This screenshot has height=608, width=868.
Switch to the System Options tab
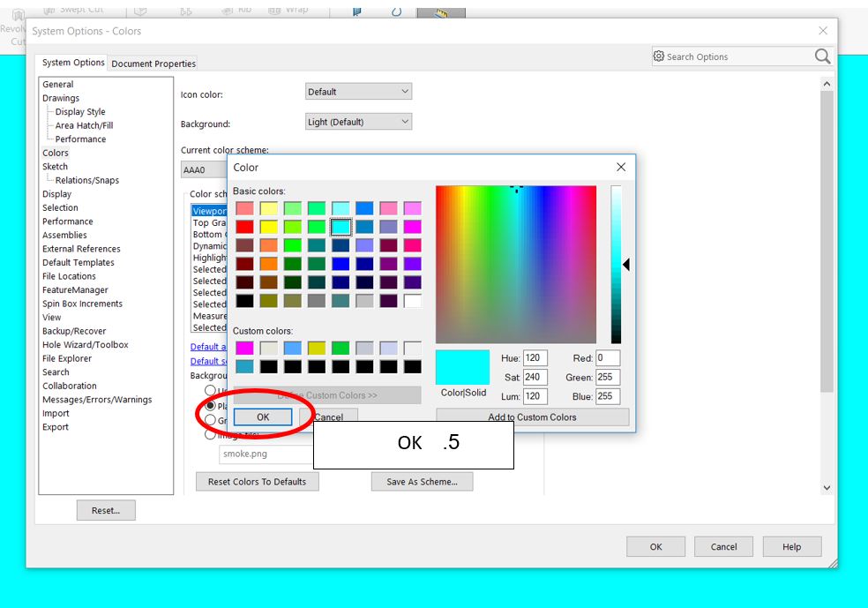(73, 63)
